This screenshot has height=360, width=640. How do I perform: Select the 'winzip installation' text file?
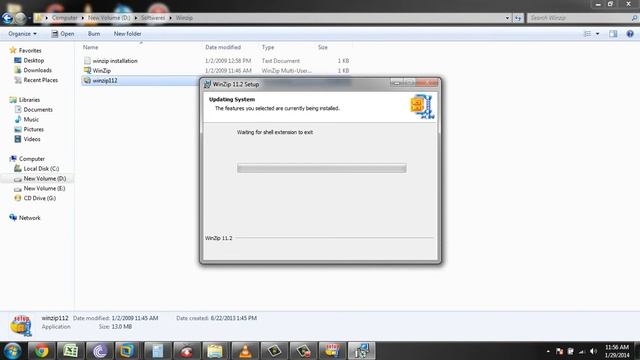[115, 61]
